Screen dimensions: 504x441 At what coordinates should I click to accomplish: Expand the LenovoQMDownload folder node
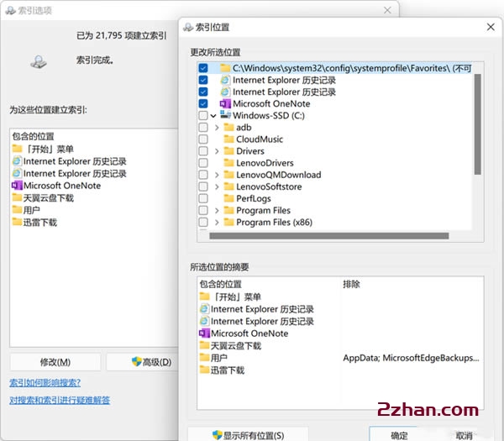point(217,175)
